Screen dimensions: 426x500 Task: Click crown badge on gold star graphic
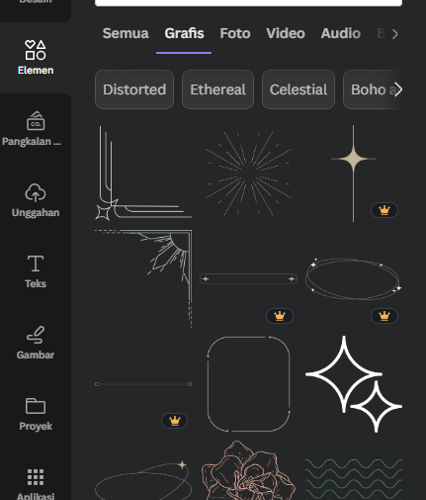coord(384,210)
